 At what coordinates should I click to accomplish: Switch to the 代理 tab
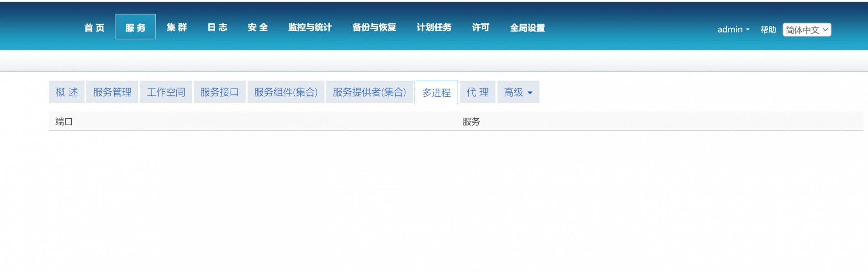[x=478, y=92]
